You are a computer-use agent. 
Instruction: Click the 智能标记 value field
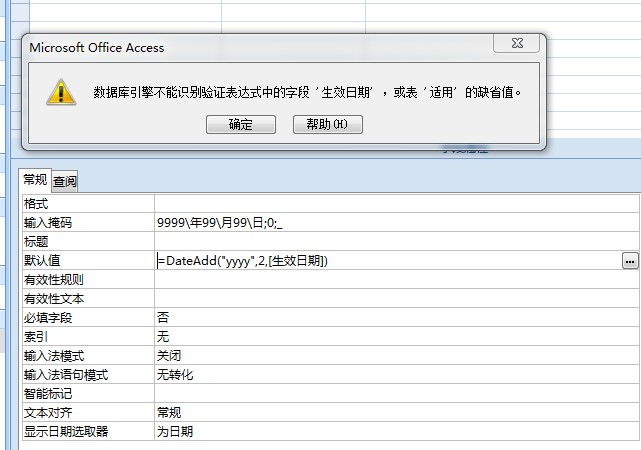397,394
